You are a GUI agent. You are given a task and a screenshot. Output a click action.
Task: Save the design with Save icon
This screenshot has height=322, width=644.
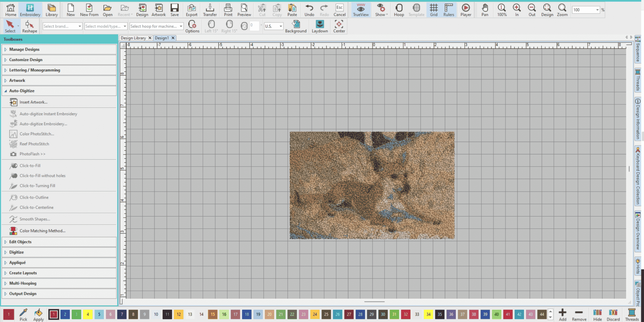coord(175,10)
